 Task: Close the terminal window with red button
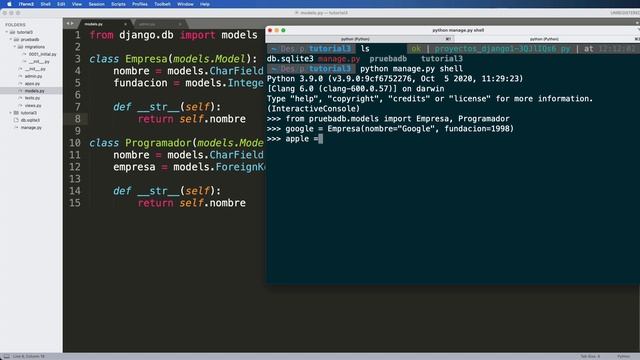(270, 30)
